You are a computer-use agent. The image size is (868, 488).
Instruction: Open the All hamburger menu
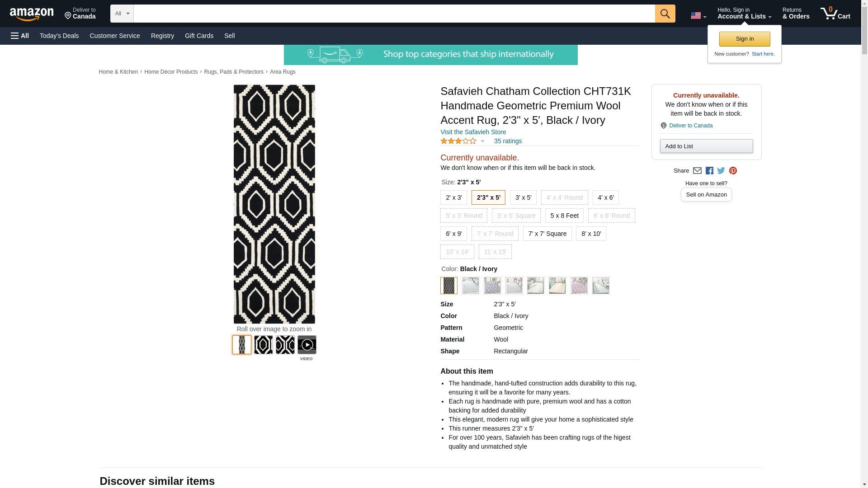coord(20,36)
